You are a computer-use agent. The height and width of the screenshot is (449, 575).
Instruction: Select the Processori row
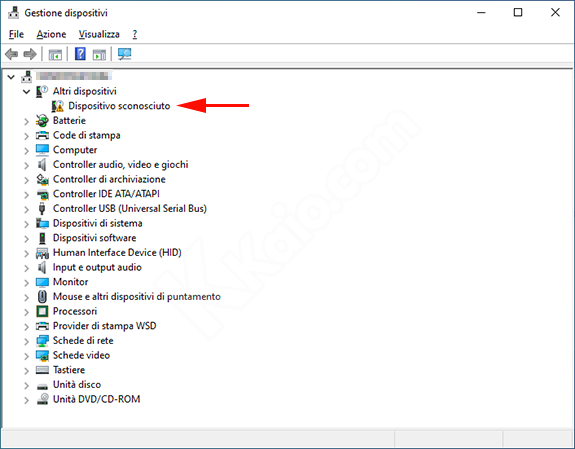click(x=75, y=311)
